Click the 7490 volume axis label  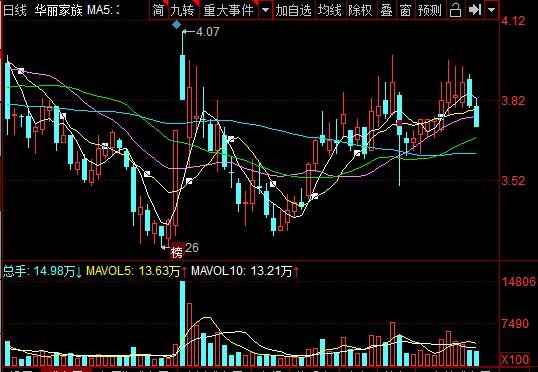(x=515, y=324)
